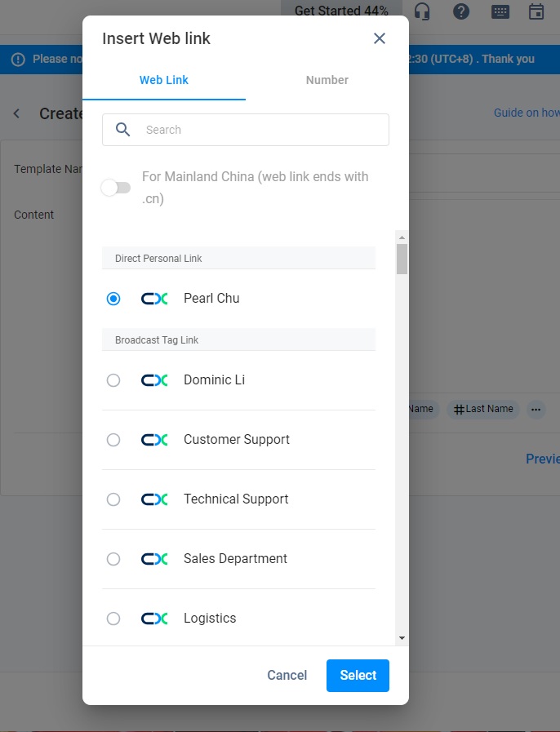560x732 pixels.
Task: Click the keyboard shortcuts icon
Action: [x=500, y=11]
